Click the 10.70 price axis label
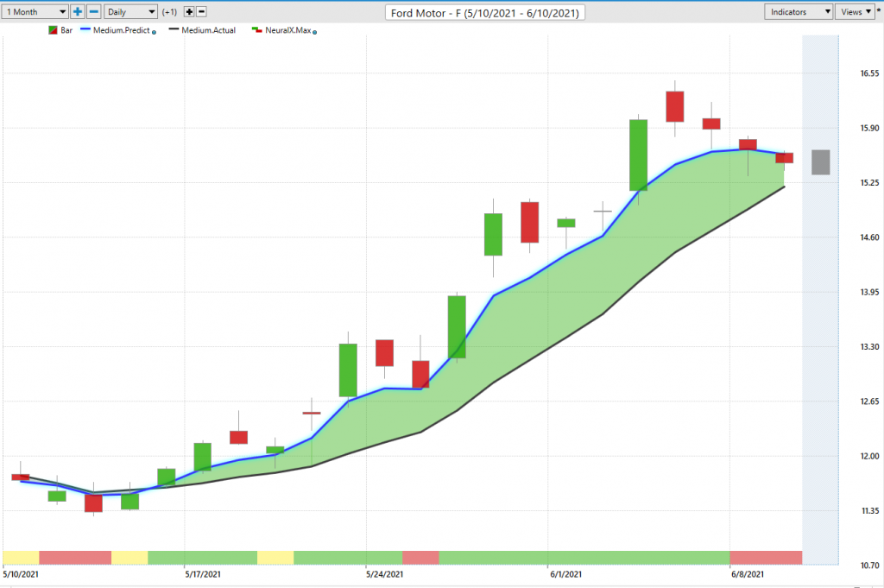The height and width of the screenshot is (588, 884). tap(869, 566)
